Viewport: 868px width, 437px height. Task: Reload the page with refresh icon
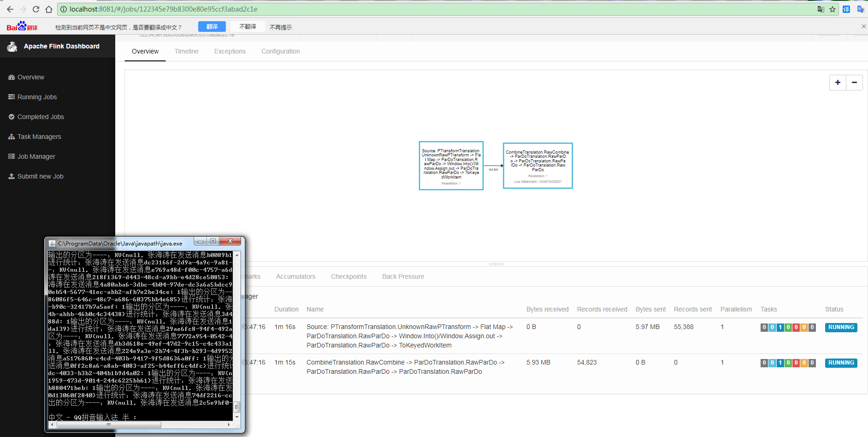coord(36,9)
